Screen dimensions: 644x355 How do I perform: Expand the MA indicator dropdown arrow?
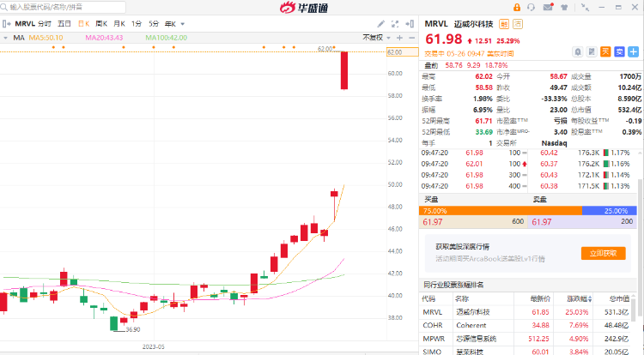tap(5, 38)
